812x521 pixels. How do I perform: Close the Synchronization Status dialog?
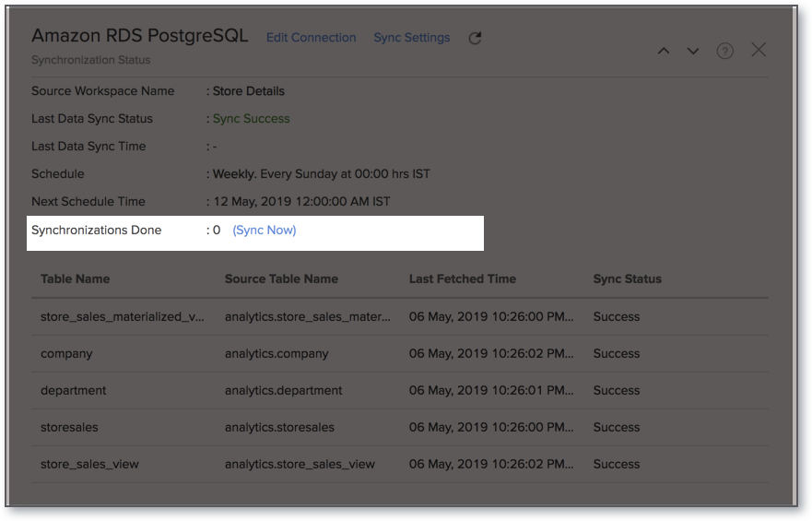[759, 50]
